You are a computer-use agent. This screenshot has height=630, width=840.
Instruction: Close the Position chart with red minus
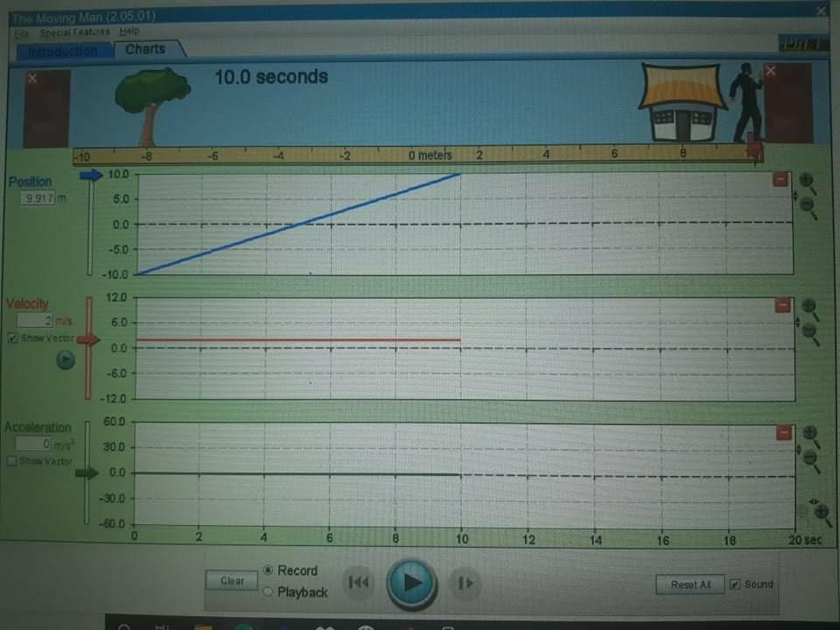[780, 179]
